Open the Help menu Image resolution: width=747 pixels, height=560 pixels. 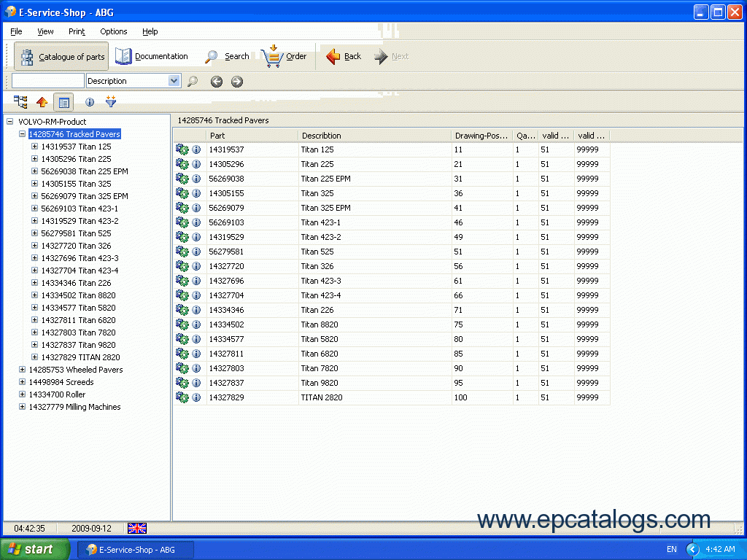point(150,31)
